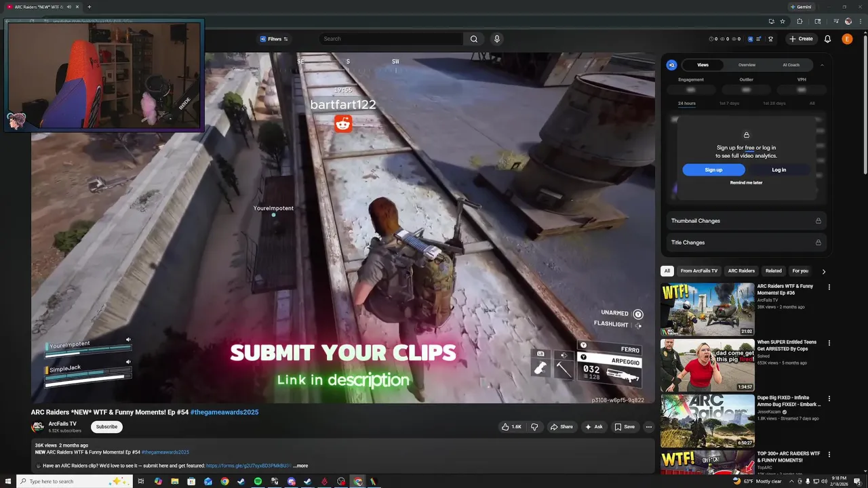The width and height of the screenshot is (868, 488).
Task: Open File Explorer from the taskbar
Action: pyautogui.click(x=174, y=481)
